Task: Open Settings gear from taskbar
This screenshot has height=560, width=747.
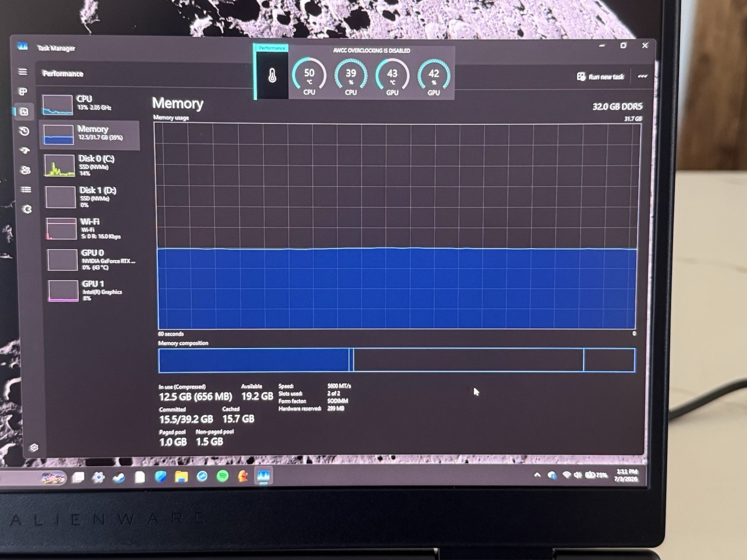Action: coord(98,477)
